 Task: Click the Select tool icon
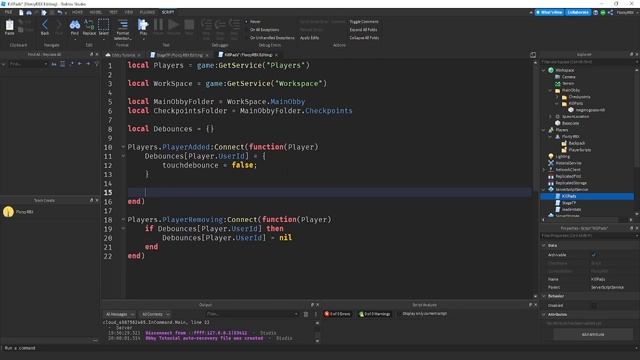(104, 25)
